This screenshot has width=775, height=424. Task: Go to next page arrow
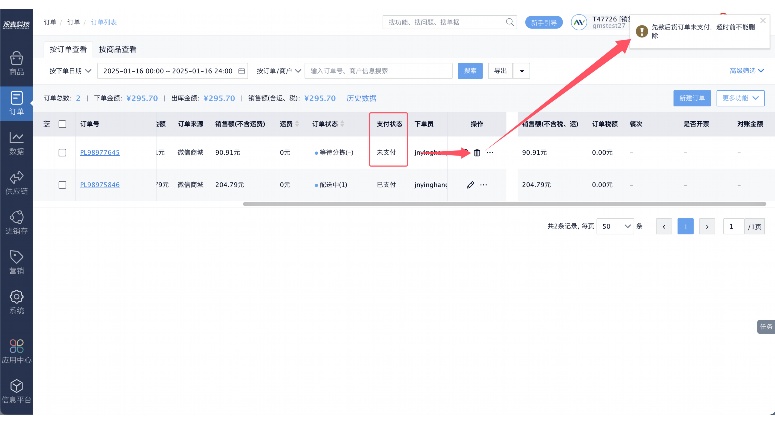coord(707,226)
